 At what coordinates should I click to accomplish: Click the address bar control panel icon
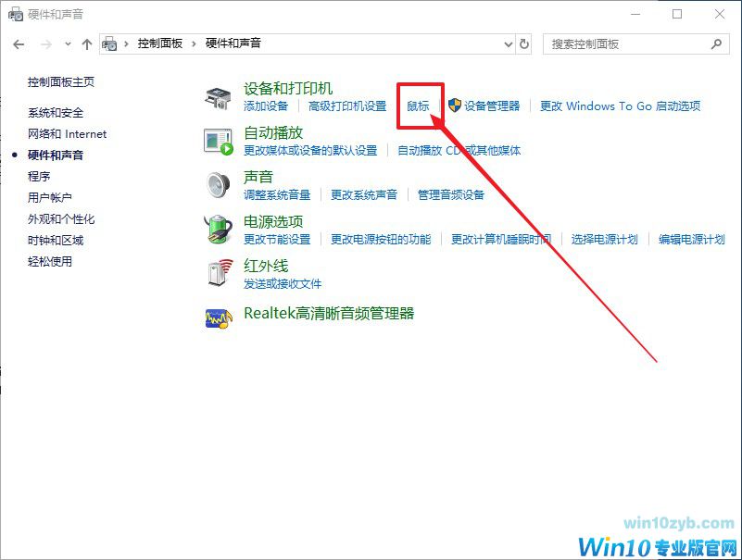[x=110, y=44]
